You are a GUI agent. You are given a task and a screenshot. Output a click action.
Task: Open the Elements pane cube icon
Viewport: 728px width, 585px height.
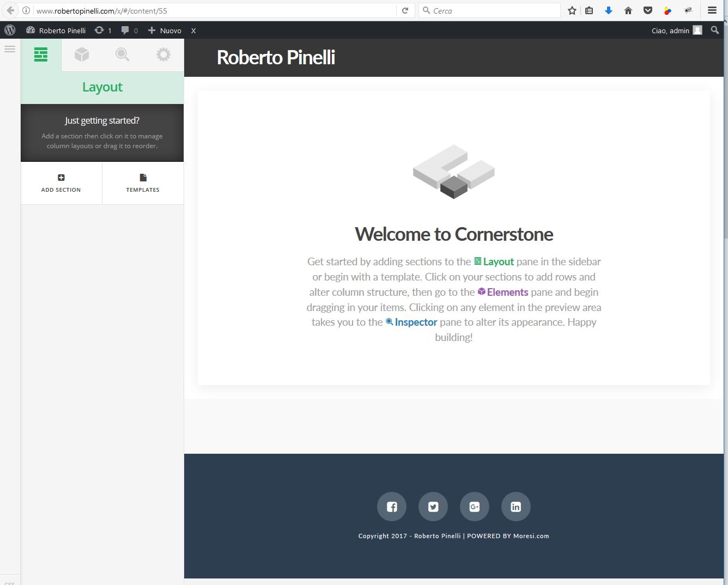coord(82,54)
